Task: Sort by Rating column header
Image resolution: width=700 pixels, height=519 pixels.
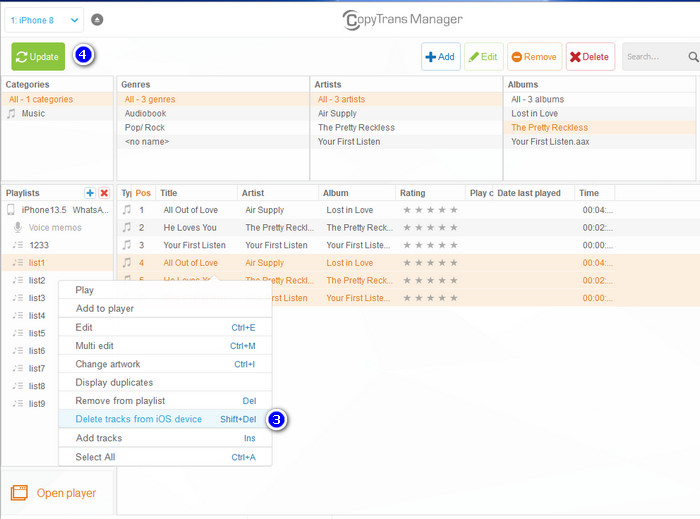Action: [x=430, y=193]
